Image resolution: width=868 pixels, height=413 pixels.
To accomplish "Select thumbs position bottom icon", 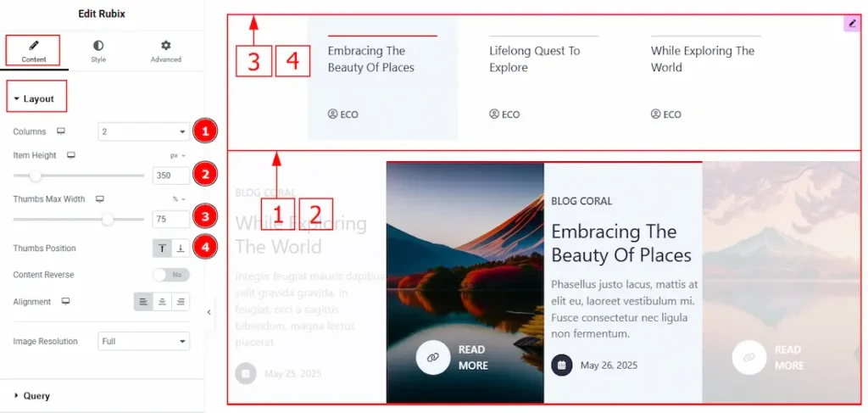I will click(181, 248).
